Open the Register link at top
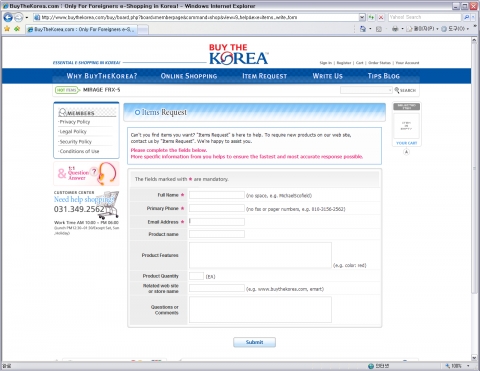Screen dimensions: 480x371 pyautogui.click(x=344, y=63)
